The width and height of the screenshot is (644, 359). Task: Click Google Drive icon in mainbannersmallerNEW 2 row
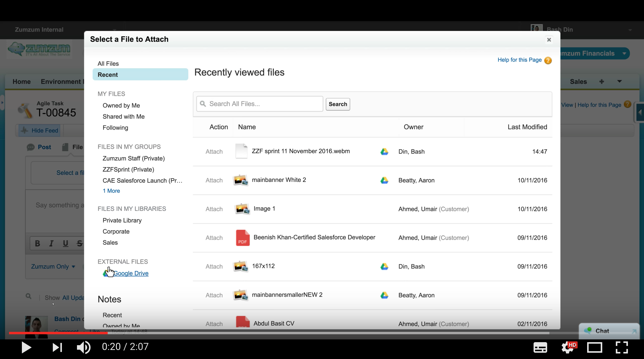point(384,295)
